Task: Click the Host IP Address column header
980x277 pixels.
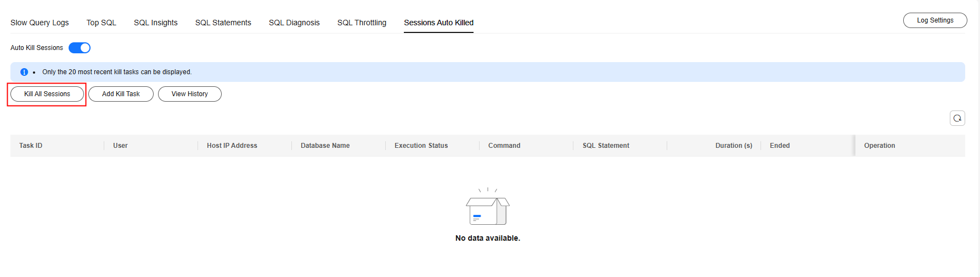Action: click(x=232, y=146)
